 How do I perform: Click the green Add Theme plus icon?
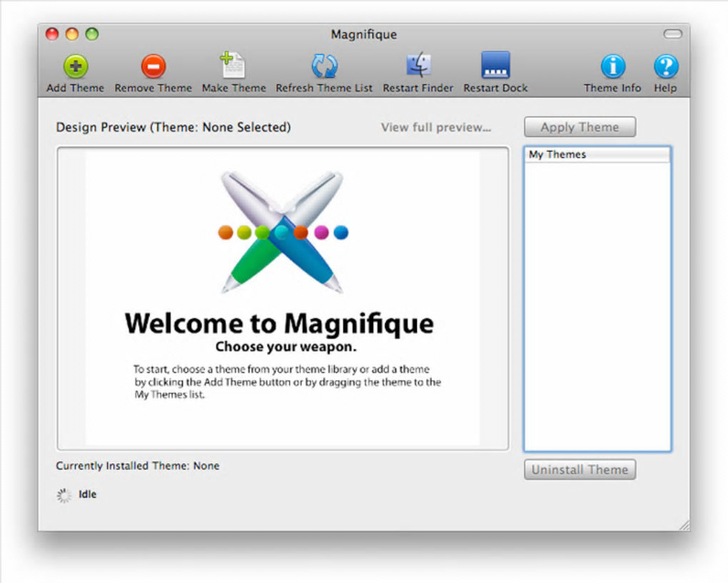pos(75,66)
